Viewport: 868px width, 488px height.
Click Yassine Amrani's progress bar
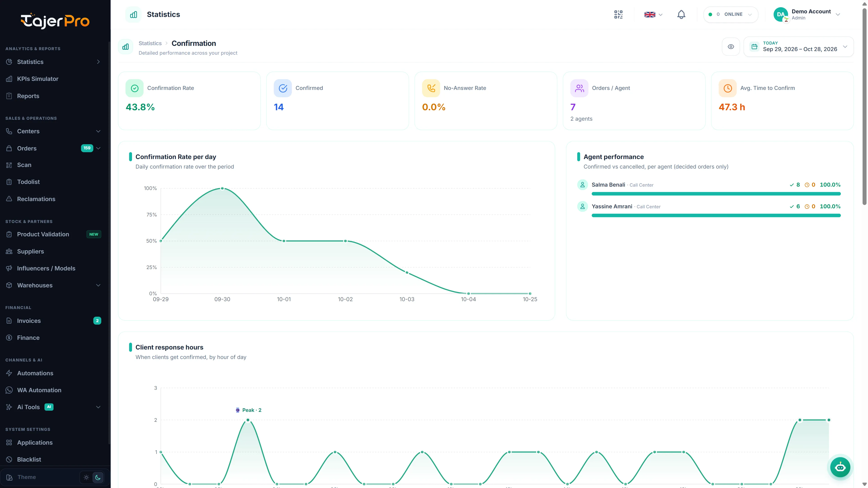click(x=716, y=216)
